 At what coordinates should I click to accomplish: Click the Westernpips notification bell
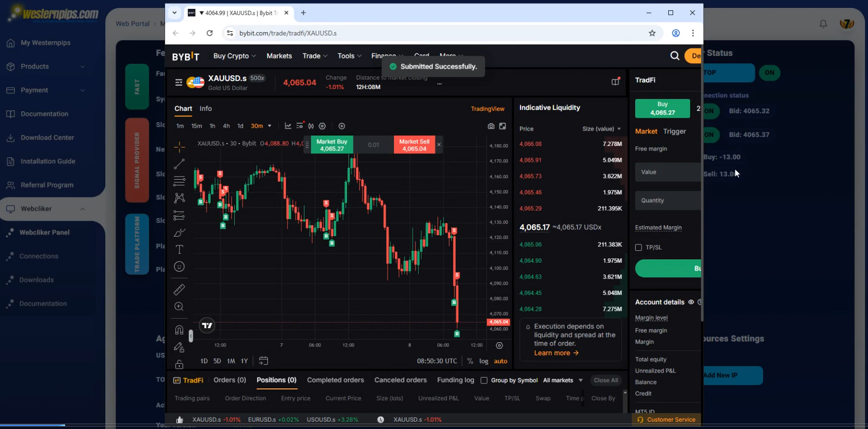pyautogui.click(x=823, y=24)
